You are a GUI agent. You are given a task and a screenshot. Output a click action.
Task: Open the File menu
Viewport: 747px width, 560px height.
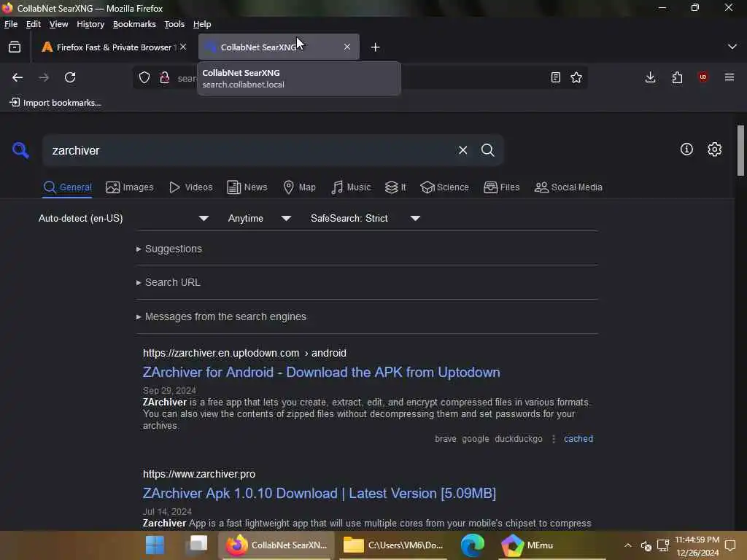[x=10, y=24]
